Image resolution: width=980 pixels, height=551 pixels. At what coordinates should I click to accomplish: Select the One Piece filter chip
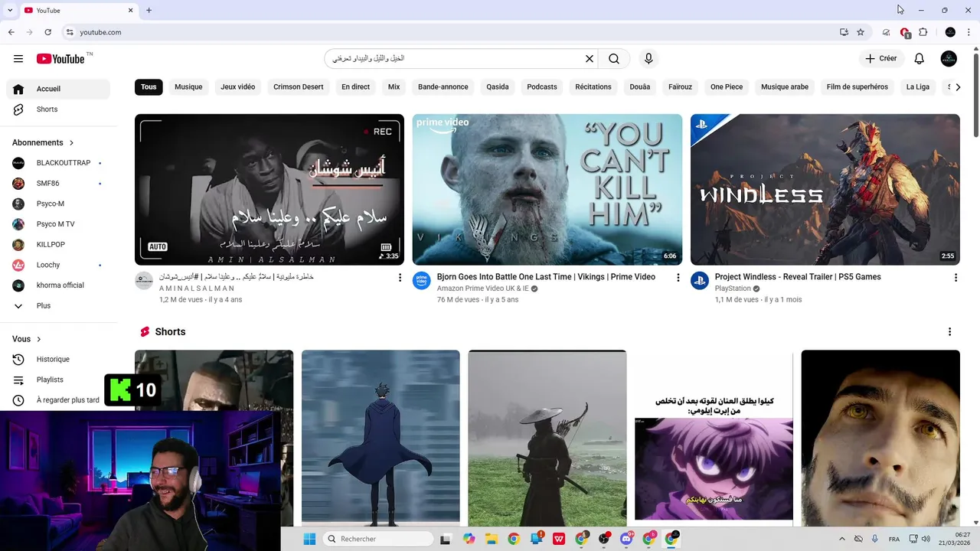727,87
